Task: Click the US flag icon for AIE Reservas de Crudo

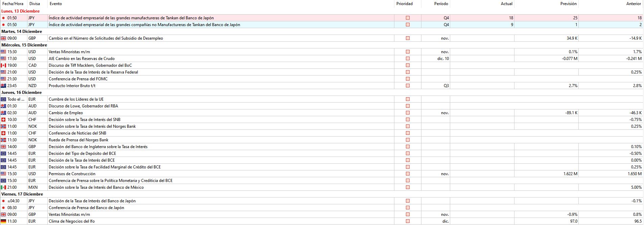Action: (x=3, y=59)
